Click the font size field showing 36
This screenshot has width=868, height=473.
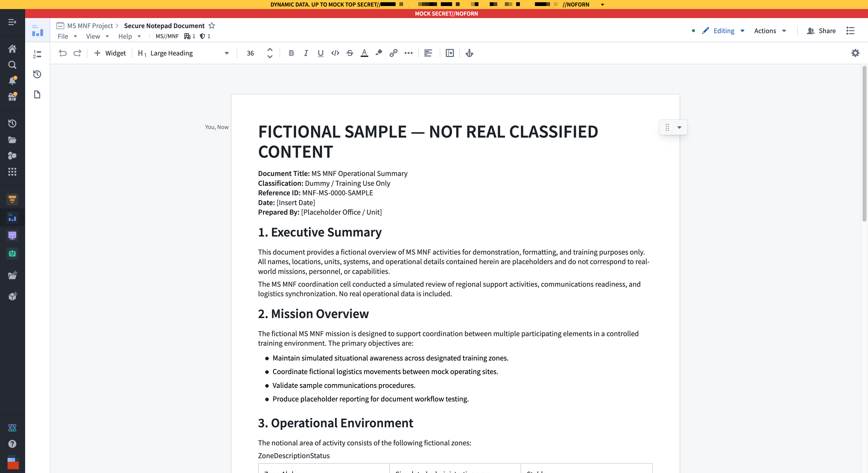[x=250, y=53]
